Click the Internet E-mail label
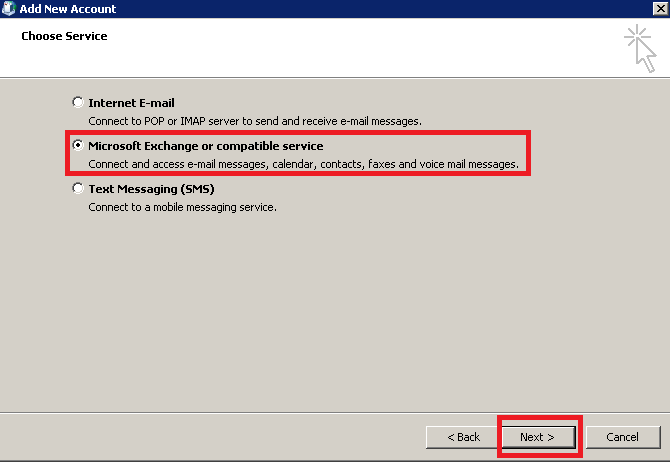 [131, 103]
